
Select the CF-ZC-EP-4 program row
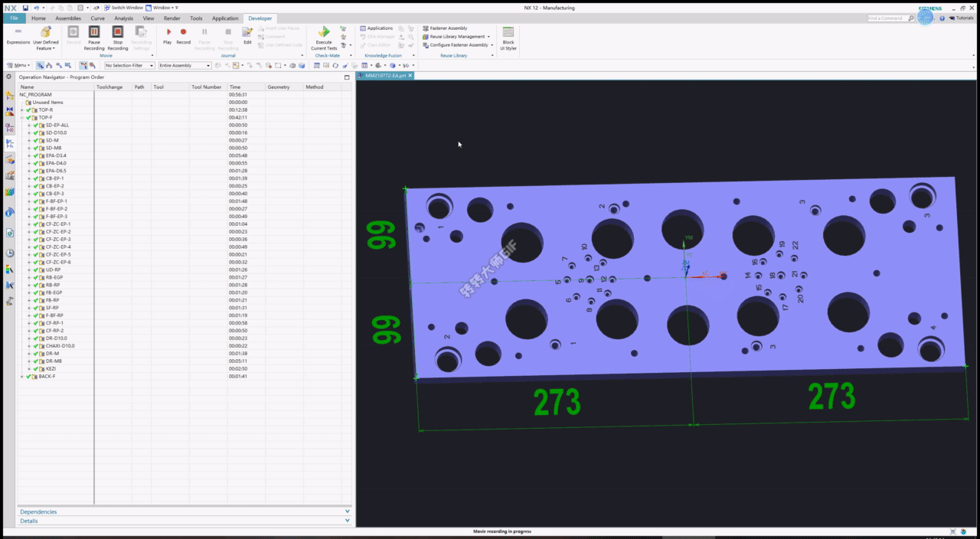click(58, 247)
